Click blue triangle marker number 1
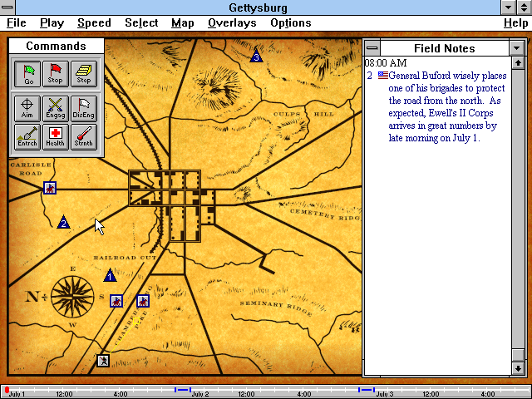 (110, 275)
